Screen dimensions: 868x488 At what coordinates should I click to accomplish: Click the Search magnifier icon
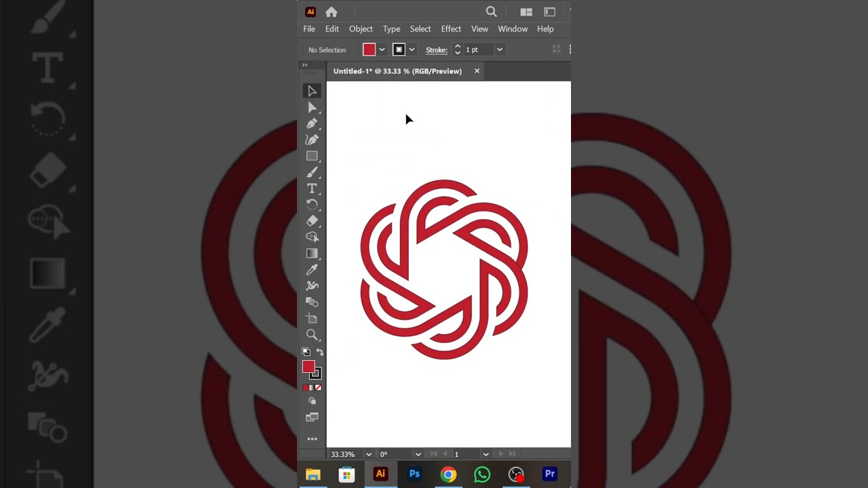(x=492, y=12)
